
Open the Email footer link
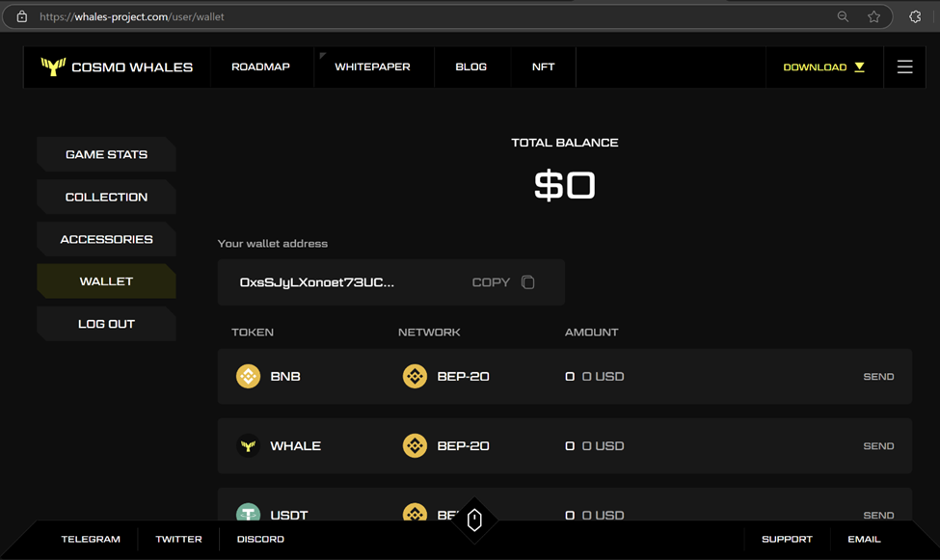pyautogui.click(x=864, y=539)
